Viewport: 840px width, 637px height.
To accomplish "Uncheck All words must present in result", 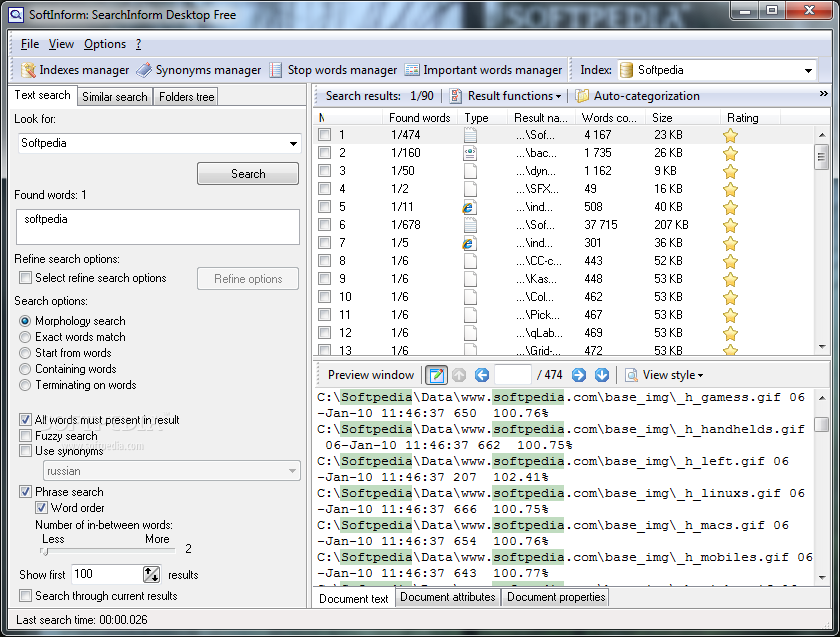I will (x=25, y=419).
